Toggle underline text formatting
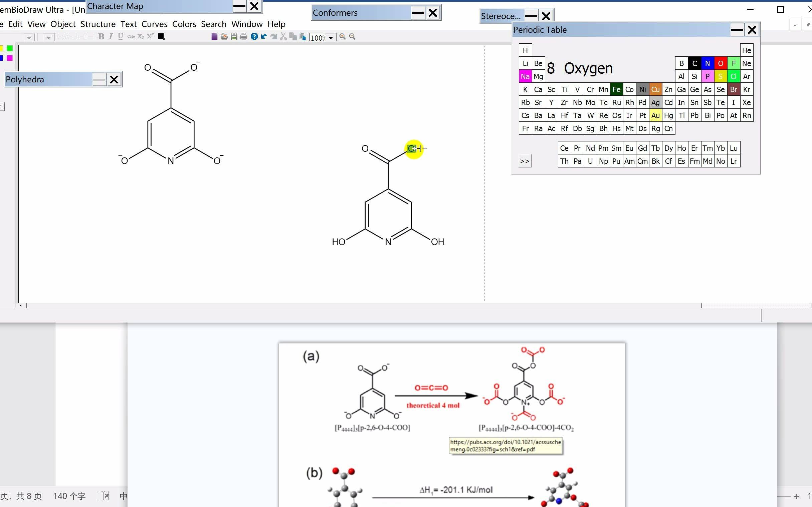812x507 pixels. [x=120, y=37]
